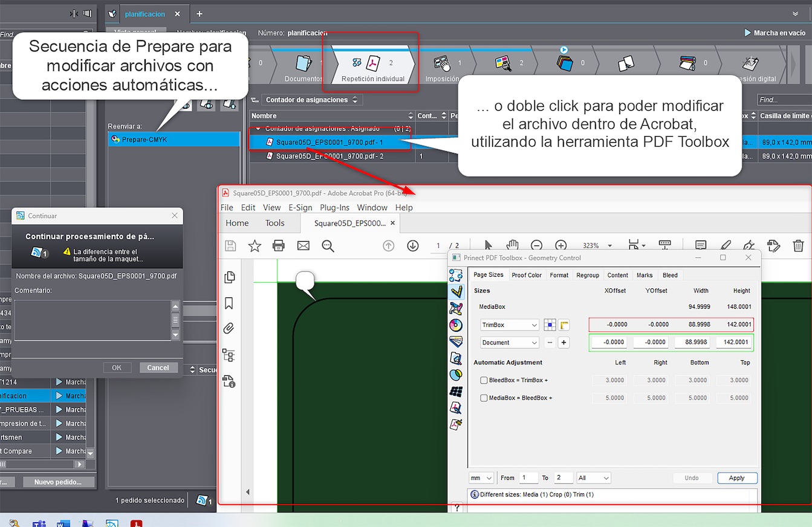Viewport: 812px width, 527px height.
Task: Select the checkmark tool in PDF Toolbox
Action: point(456,292)
